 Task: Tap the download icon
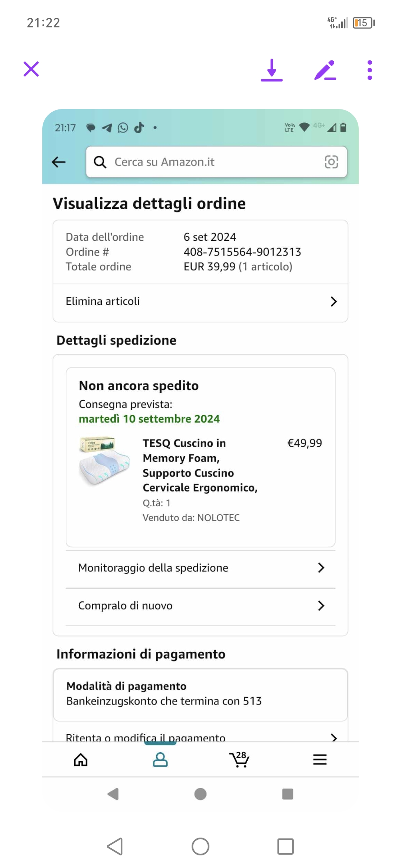coord(272,70)
